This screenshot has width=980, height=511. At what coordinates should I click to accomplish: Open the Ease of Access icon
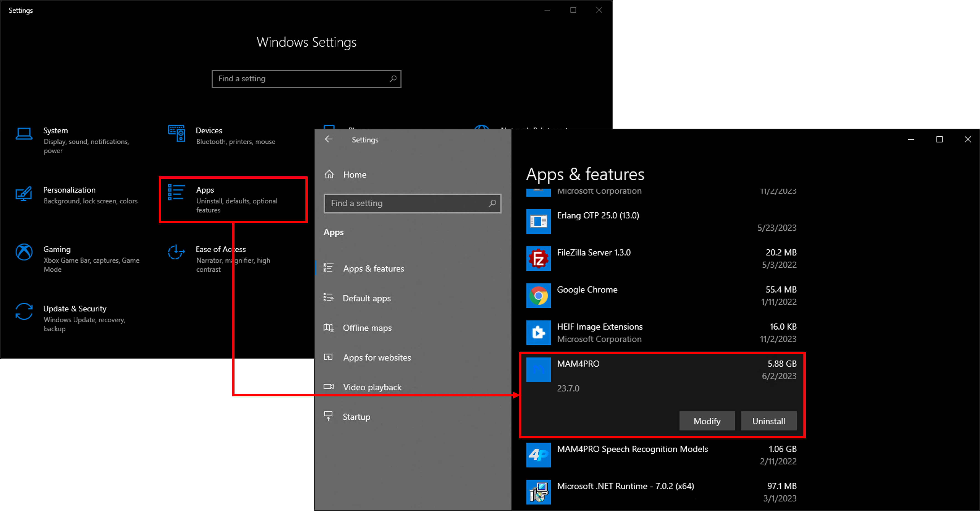[x=177, y=252]
